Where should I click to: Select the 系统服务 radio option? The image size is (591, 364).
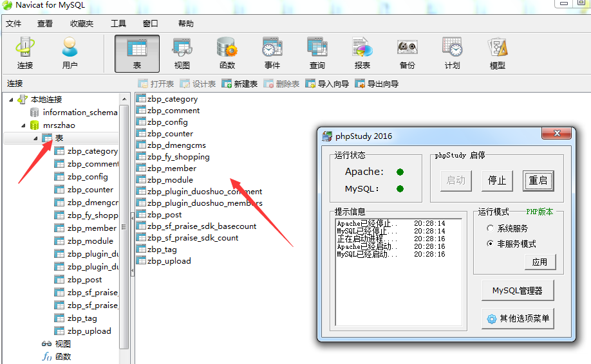491,228
